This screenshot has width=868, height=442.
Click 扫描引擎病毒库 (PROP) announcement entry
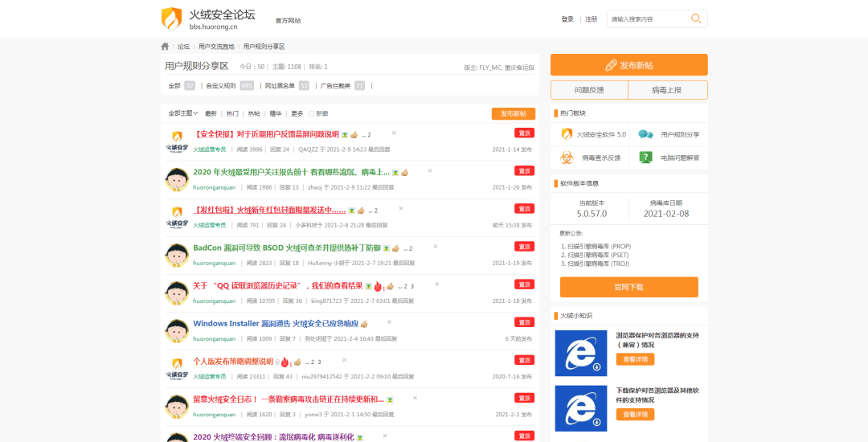click(x=599, y=246)
